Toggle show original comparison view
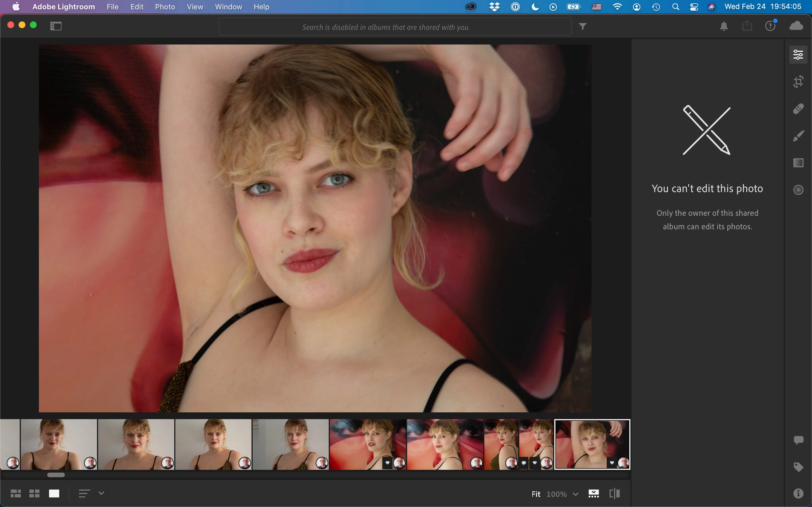Image resolution: width=812 pixels, height=507 pixels. (x=614, y=493)
